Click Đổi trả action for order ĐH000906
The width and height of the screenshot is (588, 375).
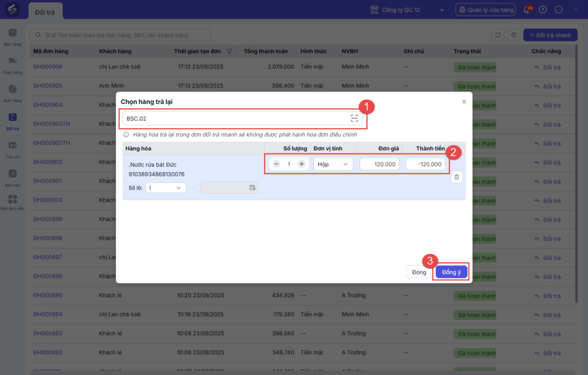click(x=547, y=68)
